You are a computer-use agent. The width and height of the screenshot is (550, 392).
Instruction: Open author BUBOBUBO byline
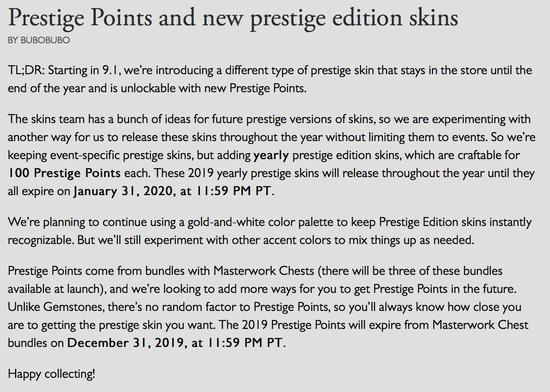[x=39, y=40]
